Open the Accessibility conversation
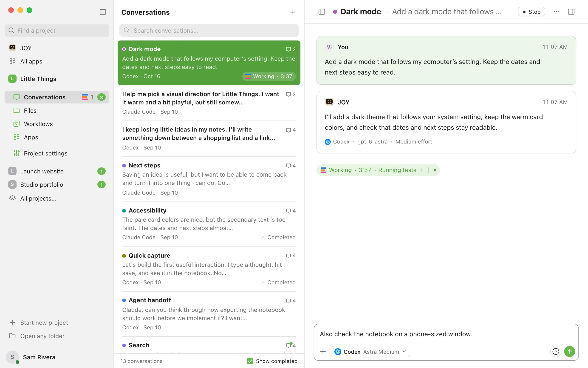 pos(209,224)
